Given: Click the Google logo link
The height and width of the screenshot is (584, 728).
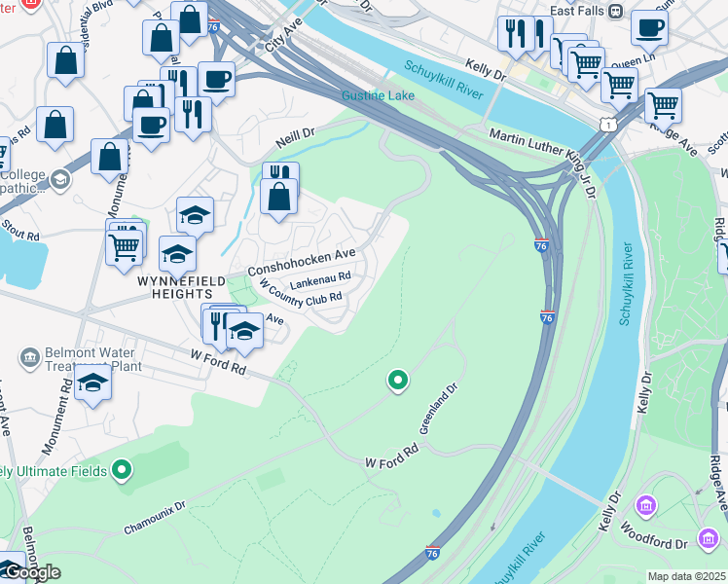Looking at the screenshot, I should tap(30, 572).
